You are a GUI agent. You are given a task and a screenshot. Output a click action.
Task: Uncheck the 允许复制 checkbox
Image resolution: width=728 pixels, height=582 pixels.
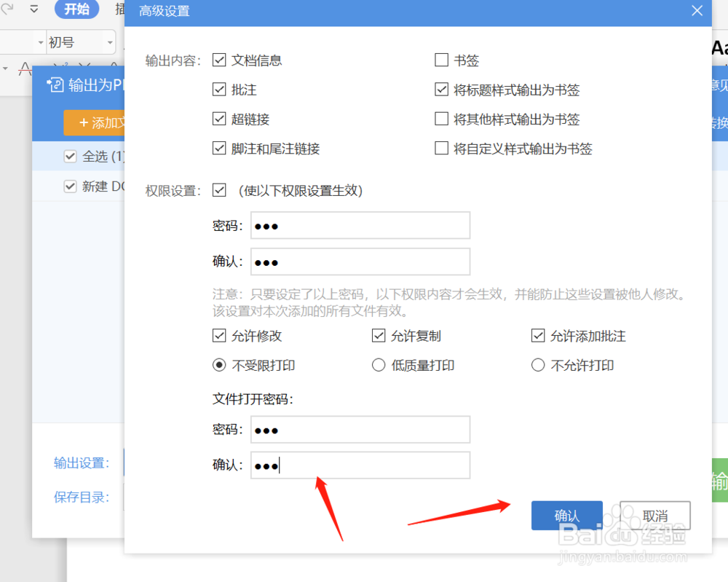point(379,336)
